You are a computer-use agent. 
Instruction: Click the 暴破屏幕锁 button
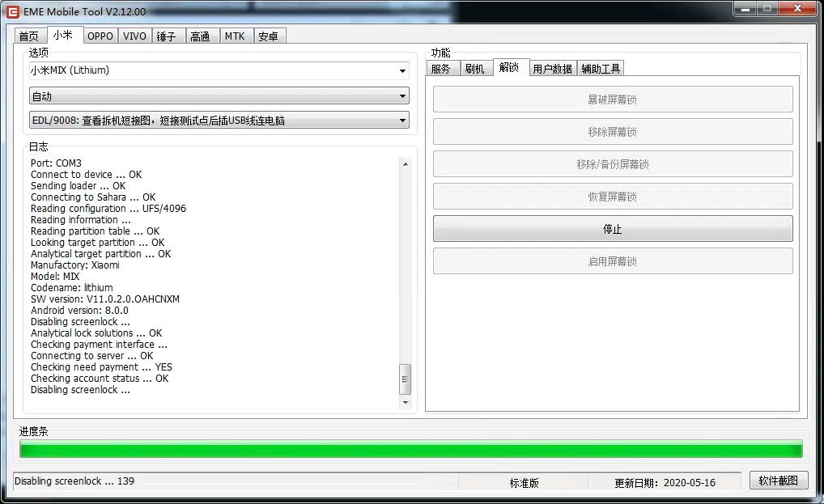pyautogui.click(x=613, y=100)
